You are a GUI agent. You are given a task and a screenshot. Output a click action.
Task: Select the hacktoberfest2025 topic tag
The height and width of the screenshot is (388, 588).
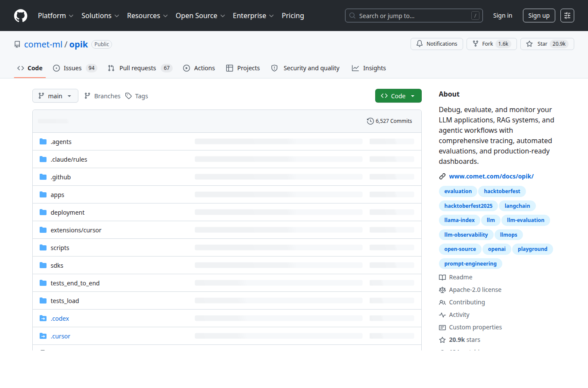[x=468, y=206]
